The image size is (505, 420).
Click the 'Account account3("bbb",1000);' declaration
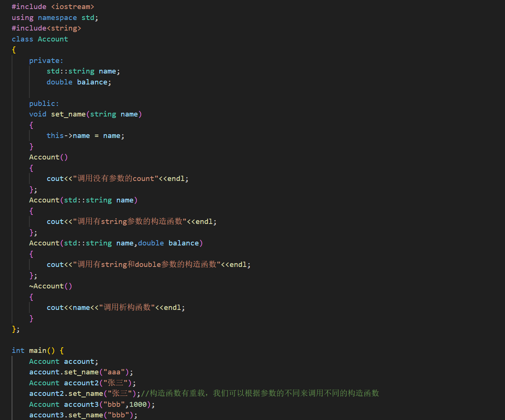tap(92, 405)
